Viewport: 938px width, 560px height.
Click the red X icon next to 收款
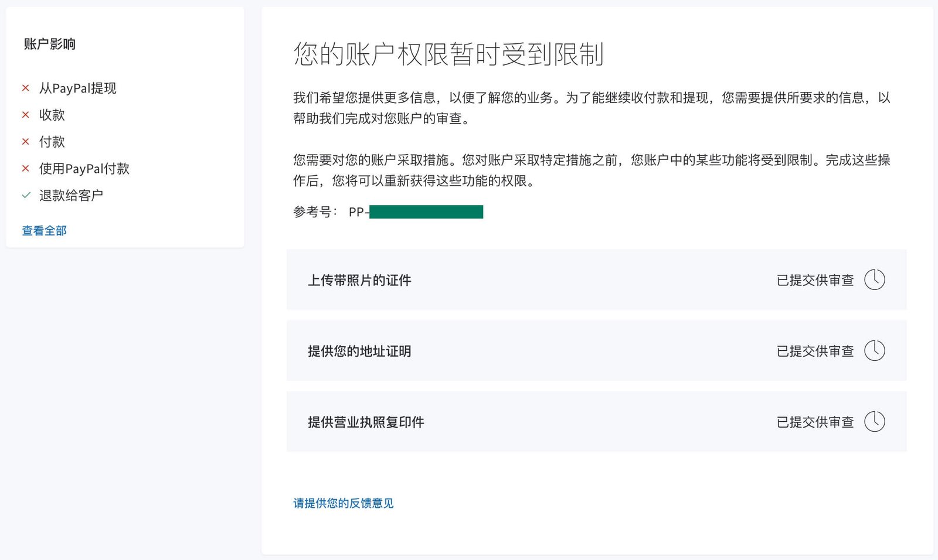[x=25, y=115]
